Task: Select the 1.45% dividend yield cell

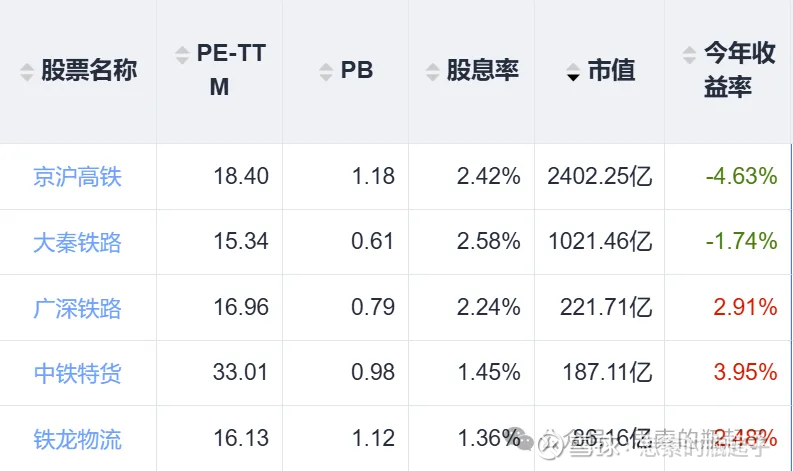Action: click(x=488, y=373)
